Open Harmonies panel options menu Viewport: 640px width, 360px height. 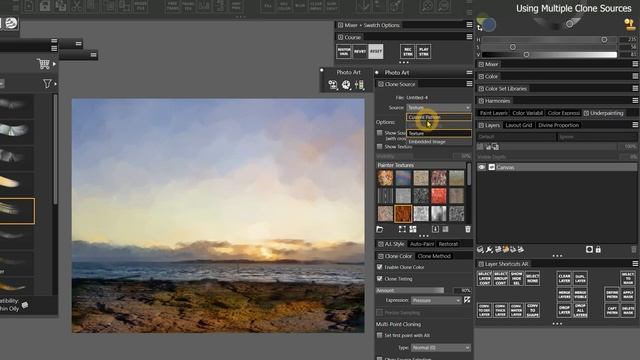click(x=635, y=100)
